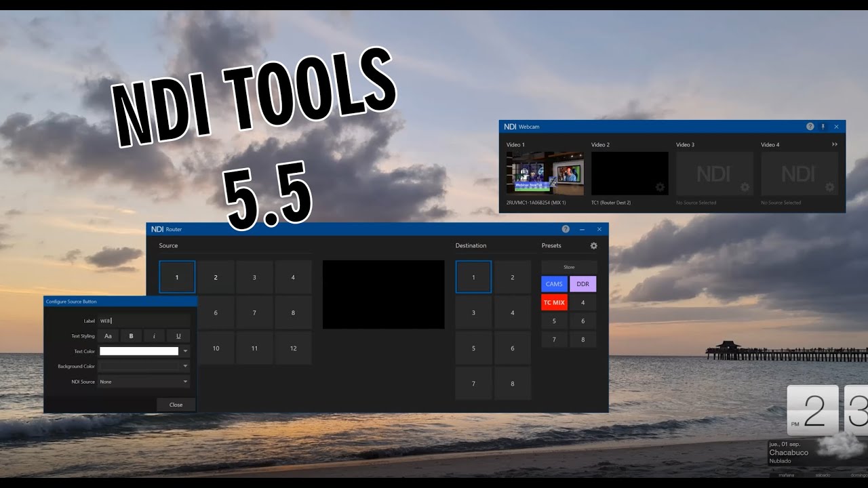The height and width of the screenshot is (488, 868).
Task: Recall the DDR preset
Action: pyautogui.click(x=583, y=284)
